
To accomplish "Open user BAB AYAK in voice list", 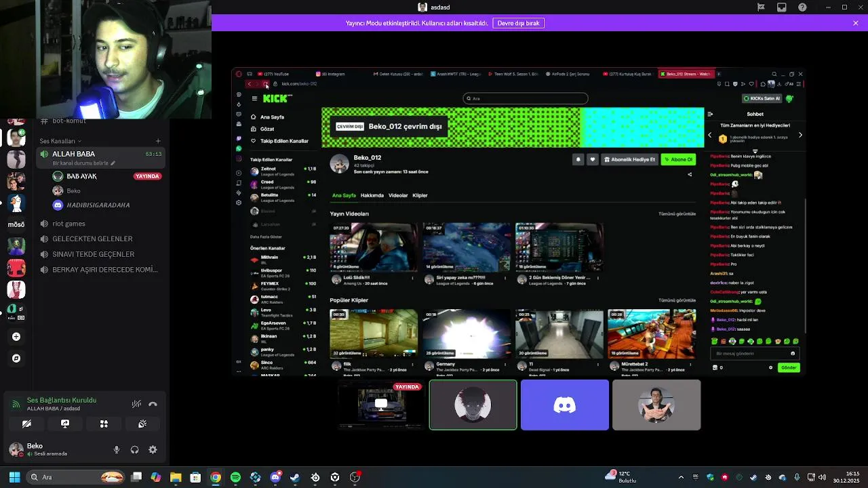I will point(81,176).
